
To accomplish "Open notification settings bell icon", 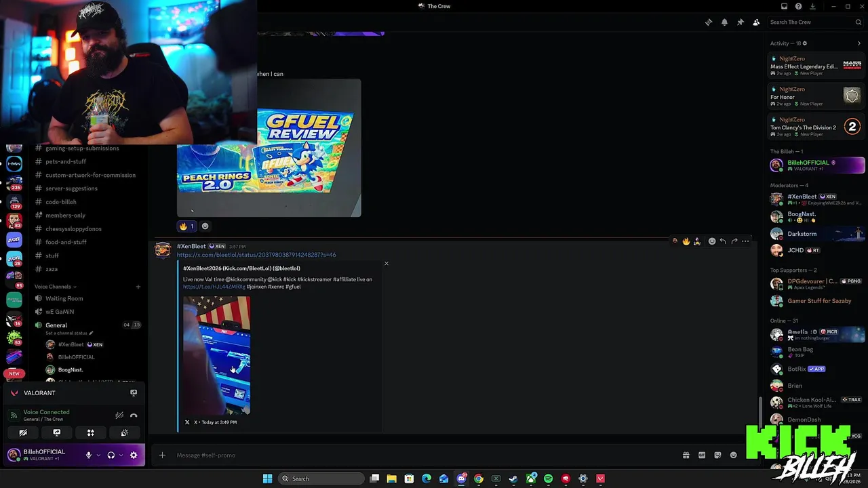I will [x=724, y=22].
